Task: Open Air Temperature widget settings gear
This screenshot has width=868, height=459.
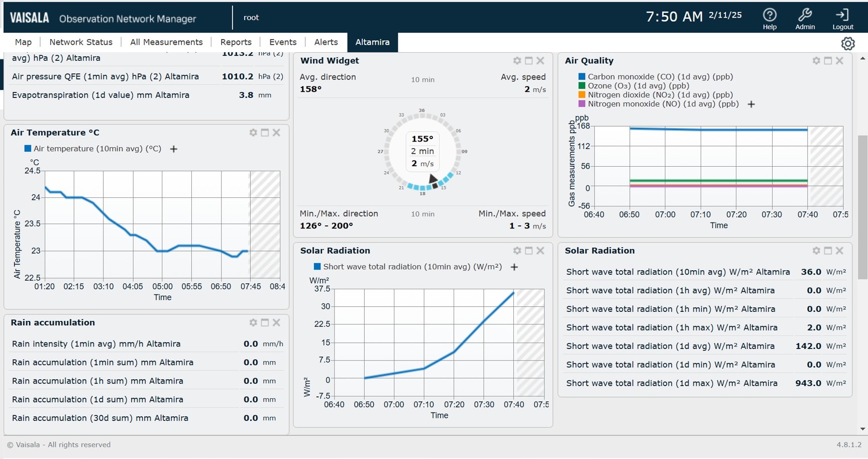Action: click(x=253, y=133)
